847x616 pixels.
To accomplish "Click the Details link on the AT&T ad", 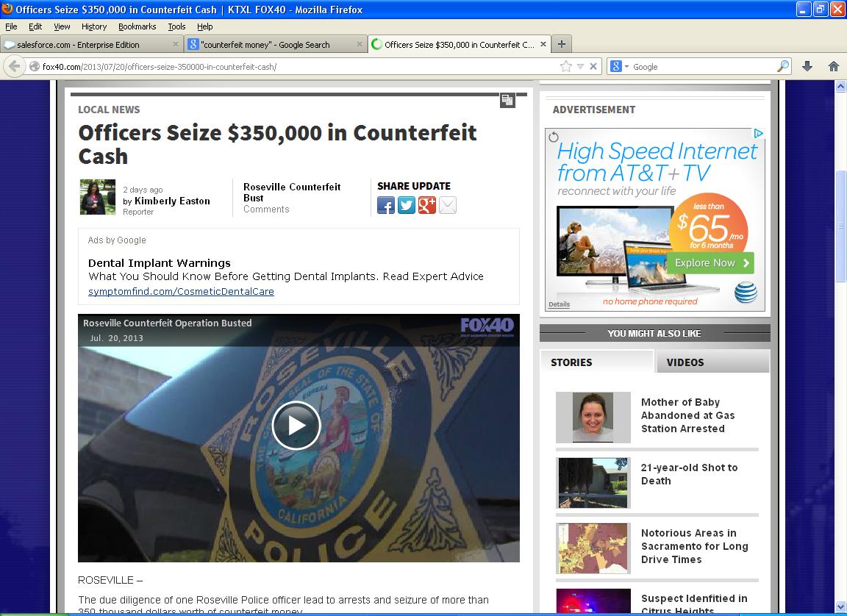I will click(x=559, y=304).
